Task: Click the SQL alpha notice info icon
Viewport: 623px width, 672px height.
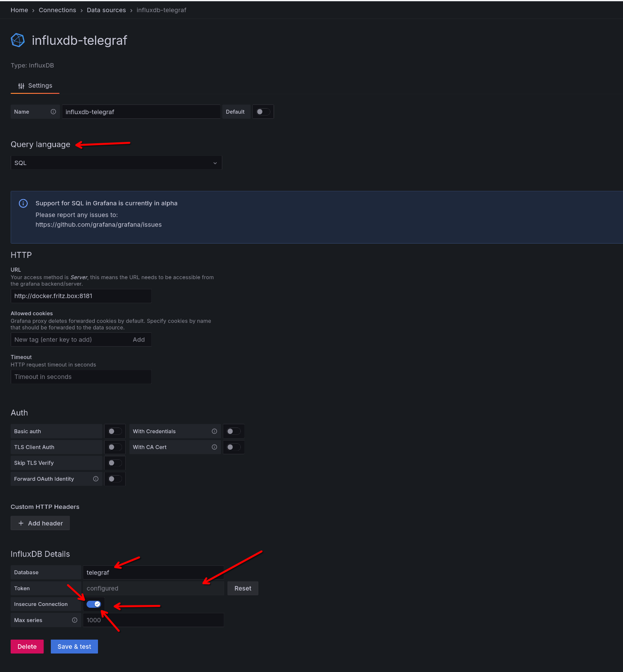Action: [23, 203]
